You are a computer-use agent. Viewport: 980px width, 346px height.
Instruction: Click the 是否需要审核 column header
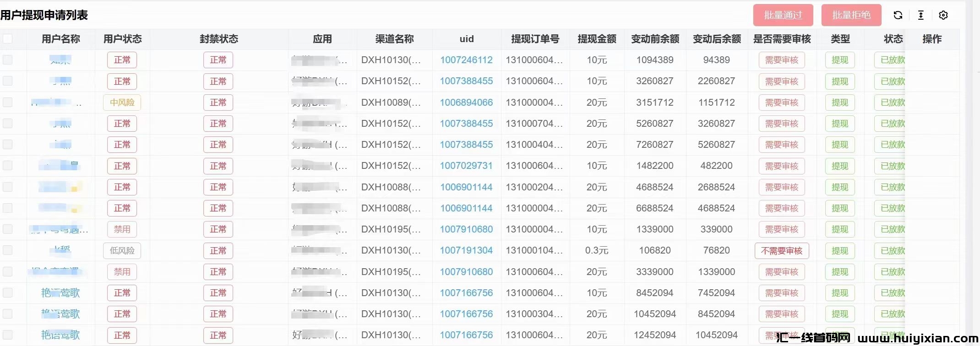point(782,39)
